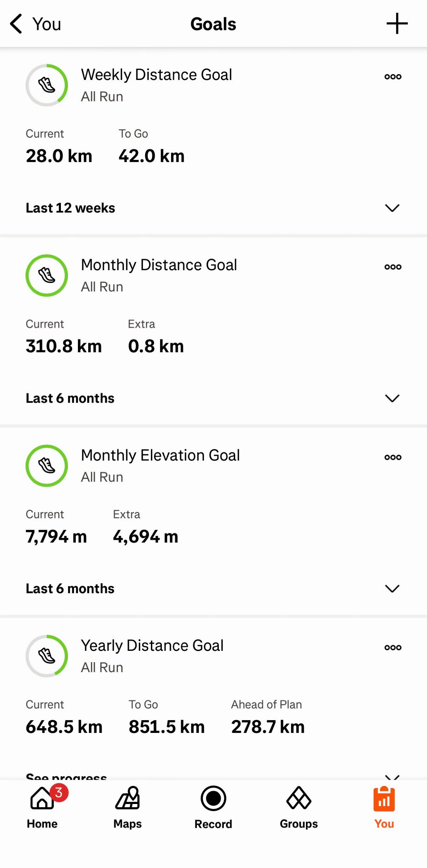Tap the Yearly Distance Goal progress ring
This screenshot has height=868, width=427.
pyautogui.click(x=47, y=656)
